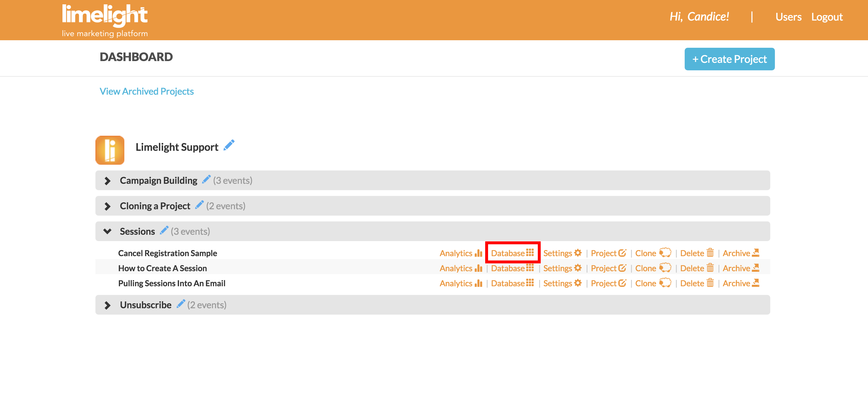Open Analytics for Cancel Registration Sample

(x=461, y=253)
